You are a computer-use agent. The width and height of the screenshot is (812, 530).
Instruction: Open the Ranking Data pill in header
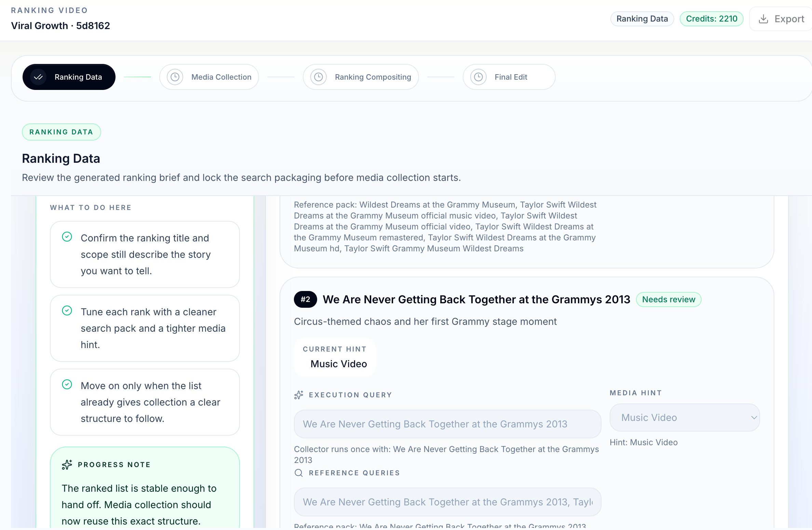click(x=642, y=19)
